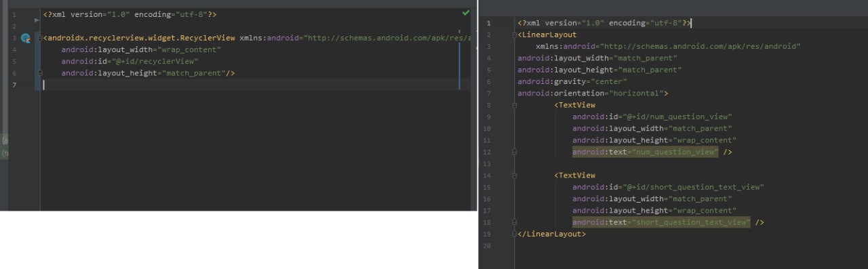The image size is (868, 269).
Task: Click the left editor vertical scrollbar stripe
Action: click(x=460, y=59)
